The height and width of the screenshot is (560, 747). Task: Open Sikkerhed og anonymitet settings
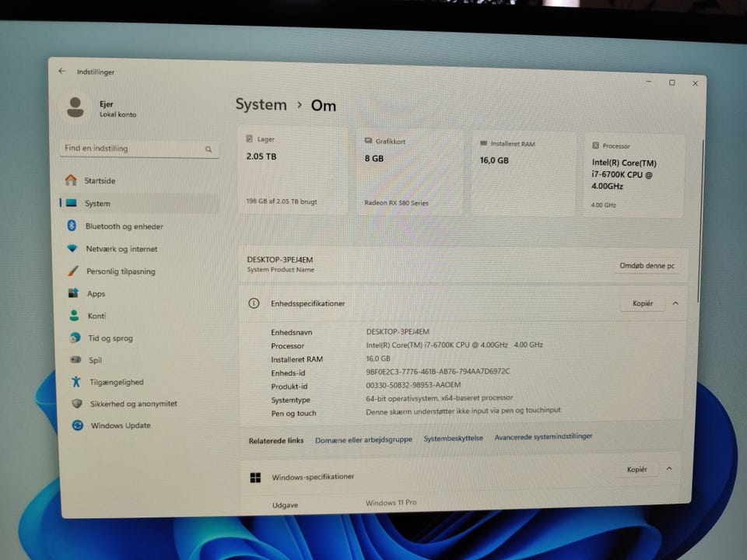(144, 404)
